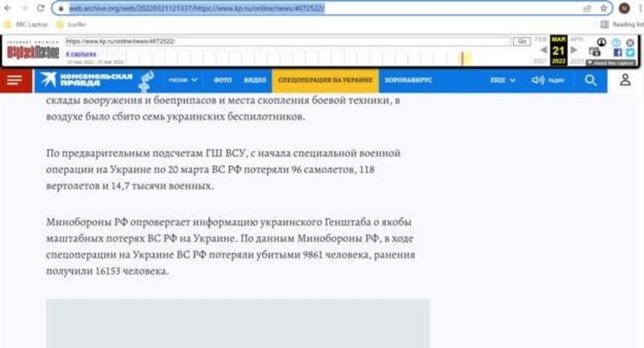The width and height of the screenshot is (644, 348).
Task: Expand About this capture panel
Action: (610, 63)
